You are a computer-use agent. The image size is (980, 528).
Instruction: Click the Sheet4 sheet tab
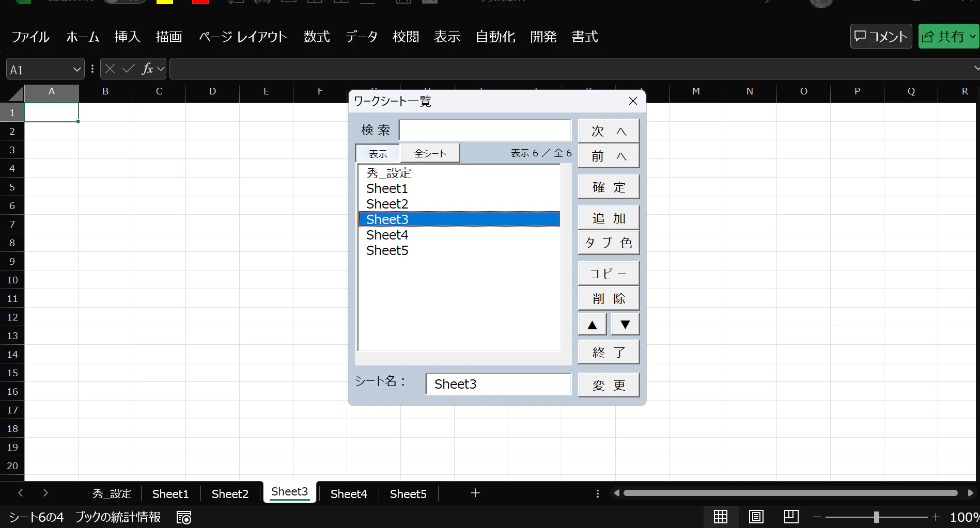349,494
